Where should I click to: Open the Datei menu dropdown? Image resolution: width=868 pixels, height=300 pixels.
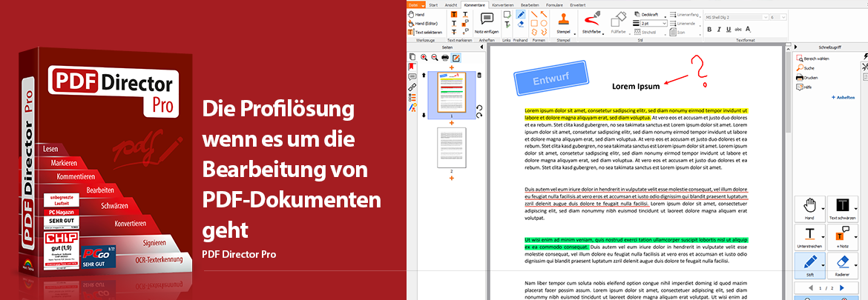pos(415,5)
